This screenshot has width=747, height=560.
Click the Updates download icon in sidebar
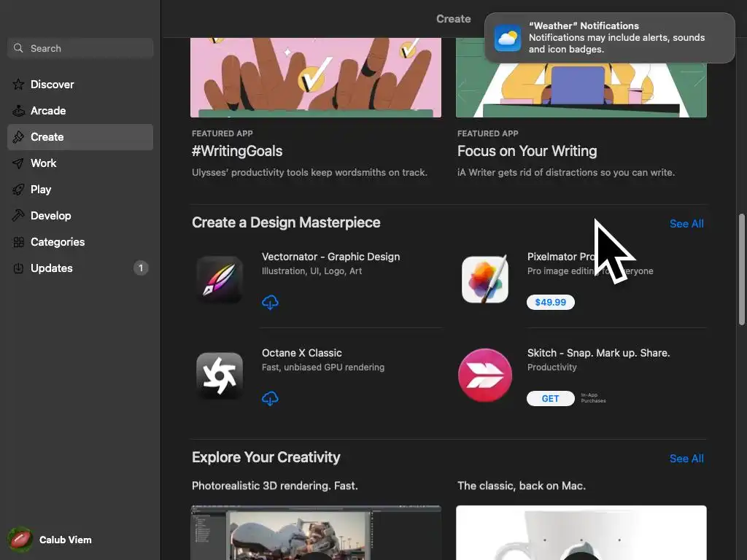18,268
